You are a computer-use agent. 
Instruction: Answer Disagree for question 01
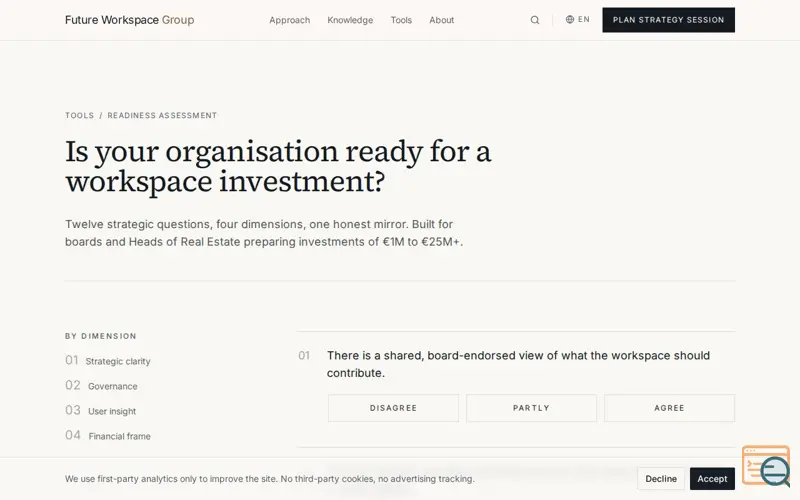(393, 408)
